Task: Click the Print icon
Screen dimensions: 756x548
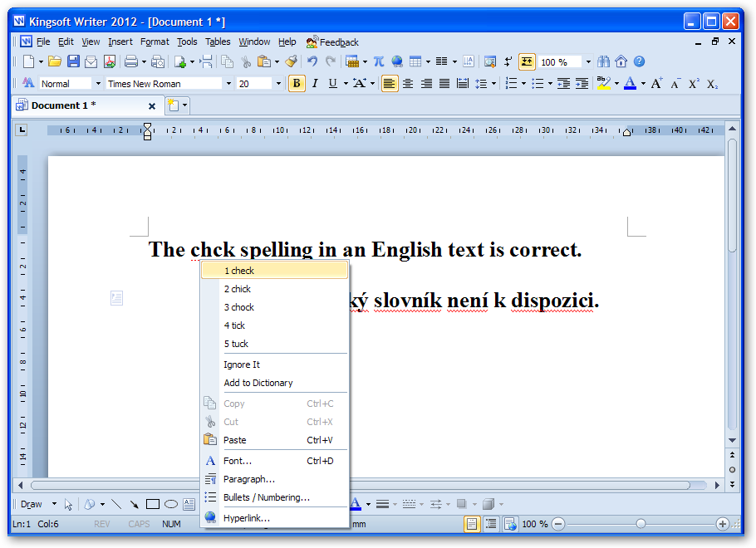Action: pyautogui.click(x=131, y=61)
